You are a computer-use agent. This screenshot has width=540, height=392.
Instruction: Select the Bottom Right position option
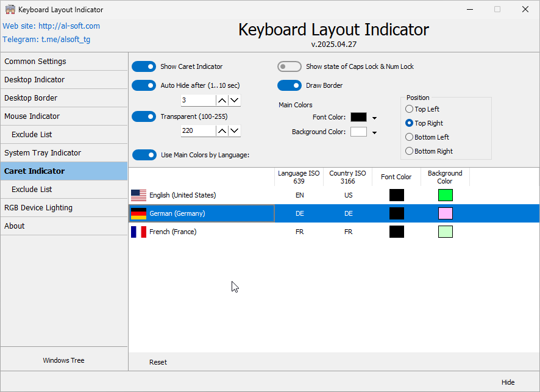[x=409, y=151]
